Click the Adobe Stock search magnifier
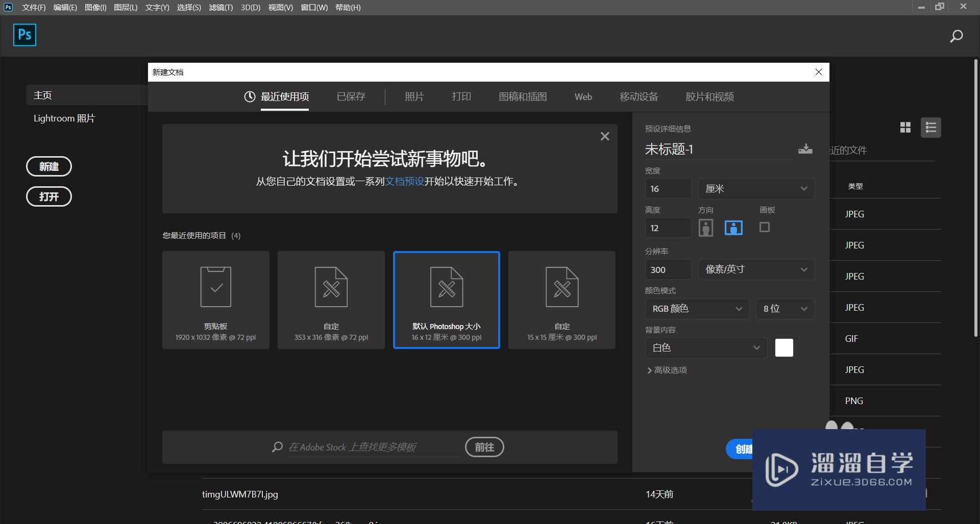 click(x=277, y=447)
